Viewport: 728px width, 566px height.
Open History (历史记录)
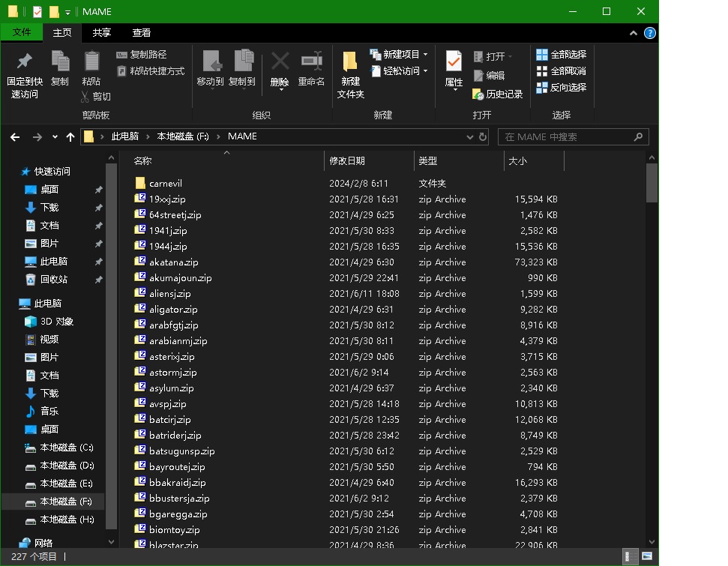click(x=498, y=94)
